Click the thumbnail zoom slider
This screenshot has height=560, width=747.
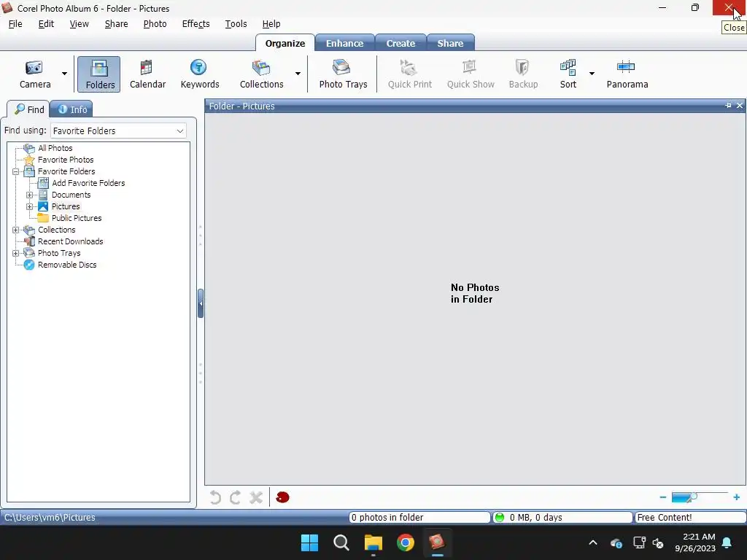tap(700, 497)
